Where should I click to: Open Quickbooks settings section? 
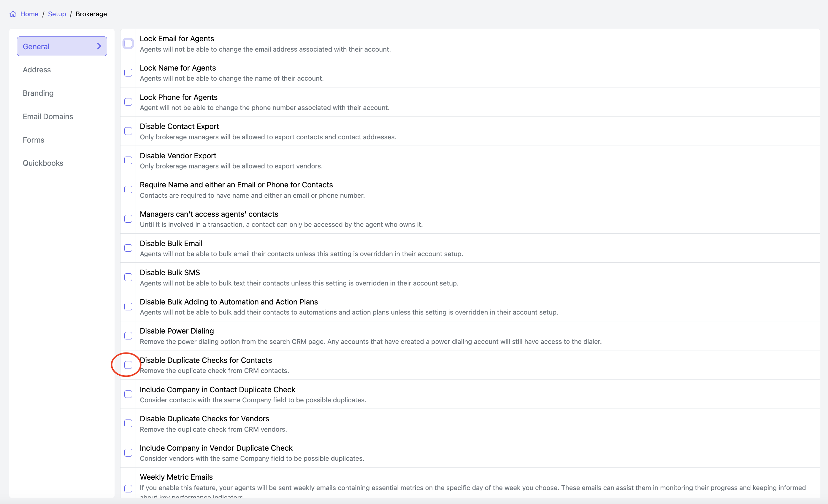point(43,163)
